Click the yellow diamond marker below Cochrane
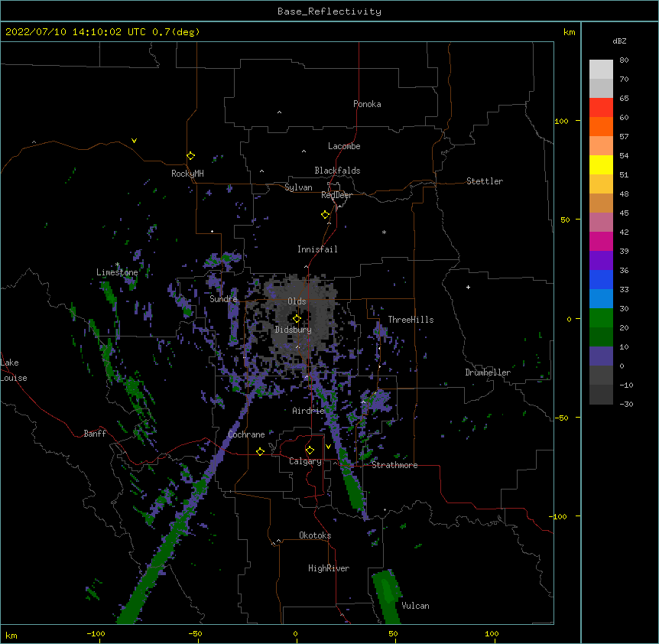Image resolution: width=659 pixels, height=644 pixels. click(x=260, y=451)
